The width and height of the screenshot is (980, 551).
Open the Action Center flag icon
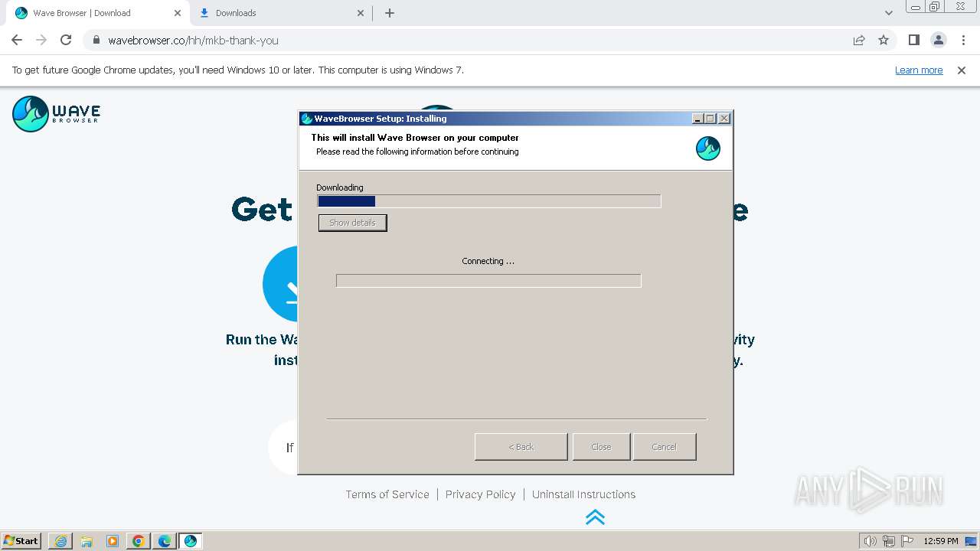906,541
